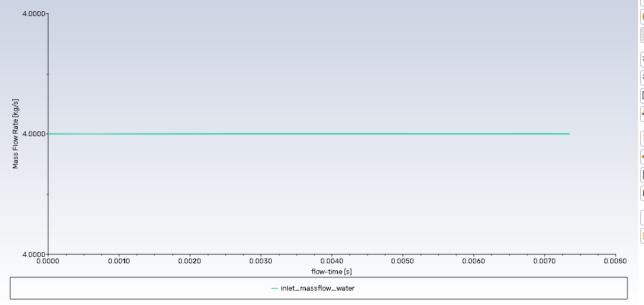This screenshot has width=644, height=305.
Task: Click the inlet_massflow_water legend label
Action: 317,288
